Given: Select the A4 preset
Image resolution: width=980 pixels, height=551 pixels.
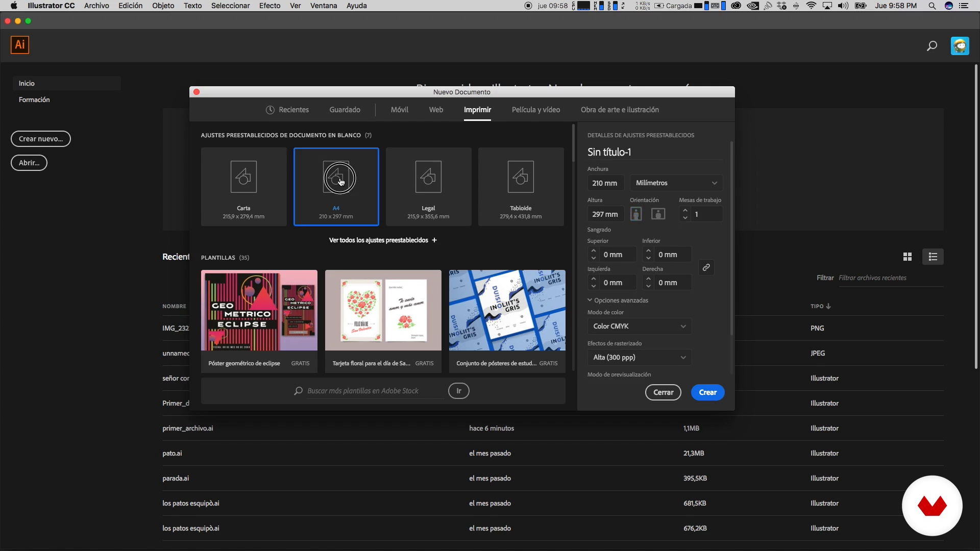Looking at the screenshot, I should tap(336, 187).
